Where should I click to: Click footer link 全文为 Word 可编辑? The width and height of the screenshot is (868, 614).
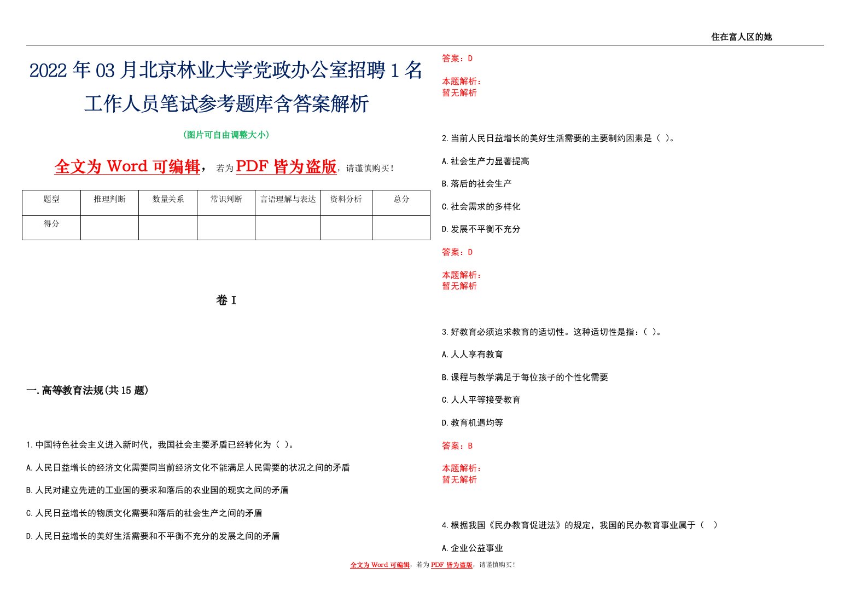coord(380,565)
